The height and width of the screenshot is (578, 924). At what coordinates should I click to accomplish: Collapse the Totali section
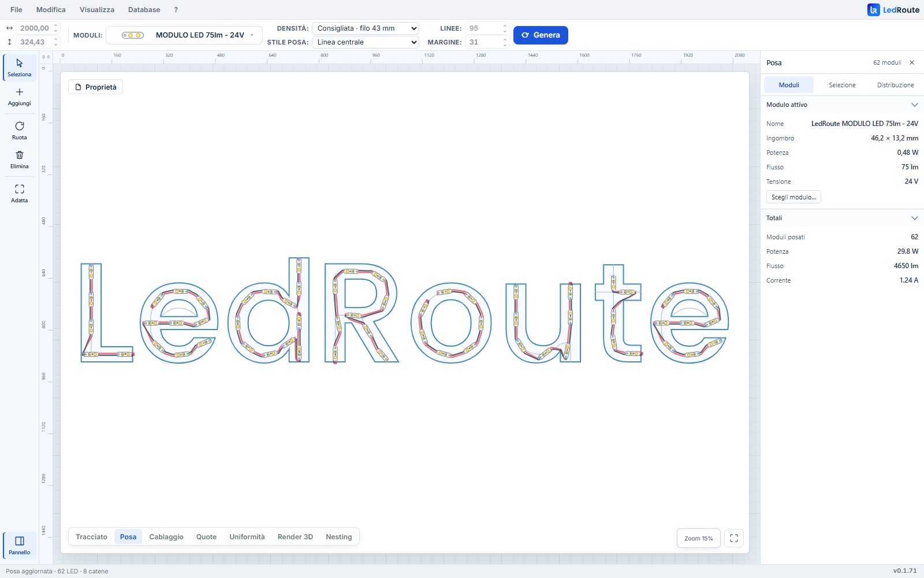pos(915,218)
